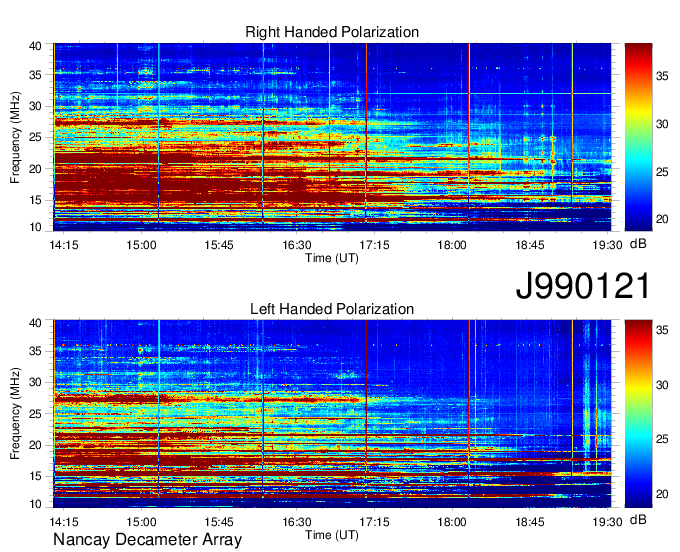Screen dimensions: 680x552
Task: Click the 15 MHz tick label on top plot
Action: click(35, 200)
